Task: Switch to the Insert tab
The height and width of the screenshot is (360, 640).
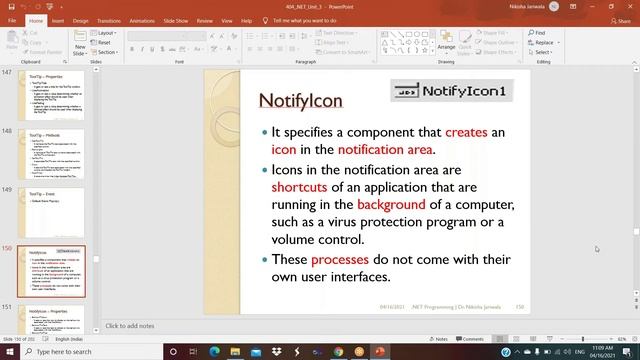Action: point(58,21)
